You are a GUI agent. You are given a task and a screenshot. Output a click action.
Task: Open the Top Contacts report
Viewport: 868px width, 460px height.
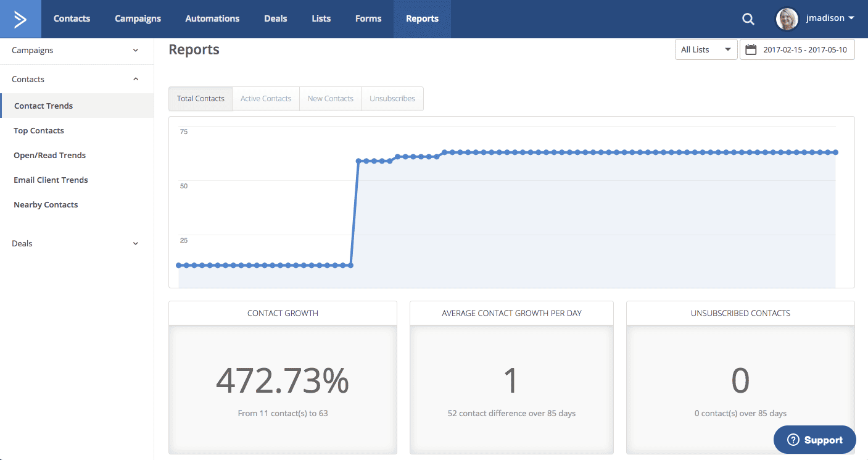pos(38,130)
